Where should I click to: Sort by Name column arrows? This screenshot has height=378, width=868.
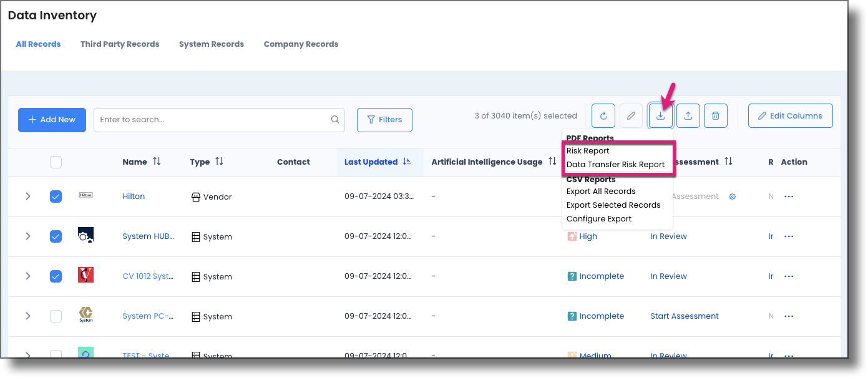click(x=157, y=162)
